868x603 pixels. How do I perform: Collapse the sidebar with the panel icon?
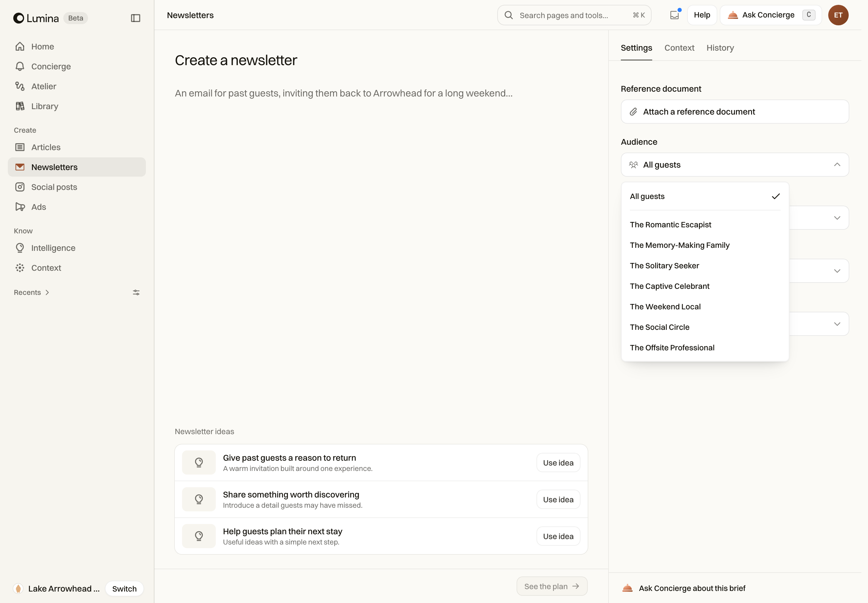pos(136,18)
